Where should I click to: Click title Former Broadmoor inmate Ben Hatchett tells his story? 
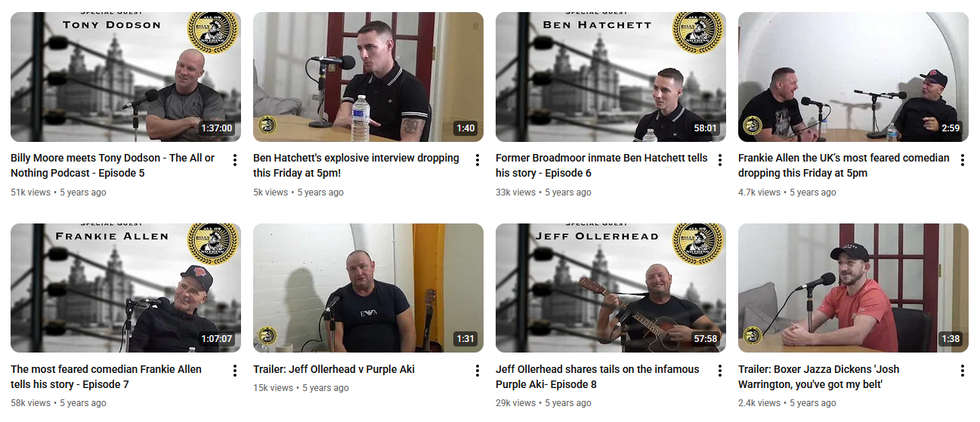(601, 165)
